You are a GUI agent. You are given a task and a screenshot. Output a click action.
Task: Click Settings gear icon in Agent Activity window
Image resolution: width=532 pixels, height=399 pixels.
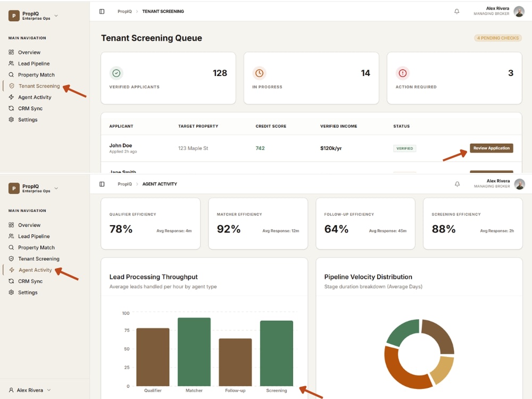(x=11, y=292)
